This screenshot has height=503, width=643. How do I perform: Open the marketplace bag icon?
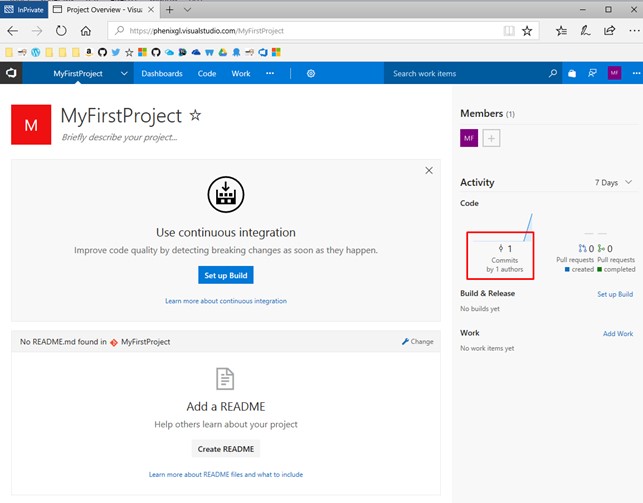coord(572,73)
